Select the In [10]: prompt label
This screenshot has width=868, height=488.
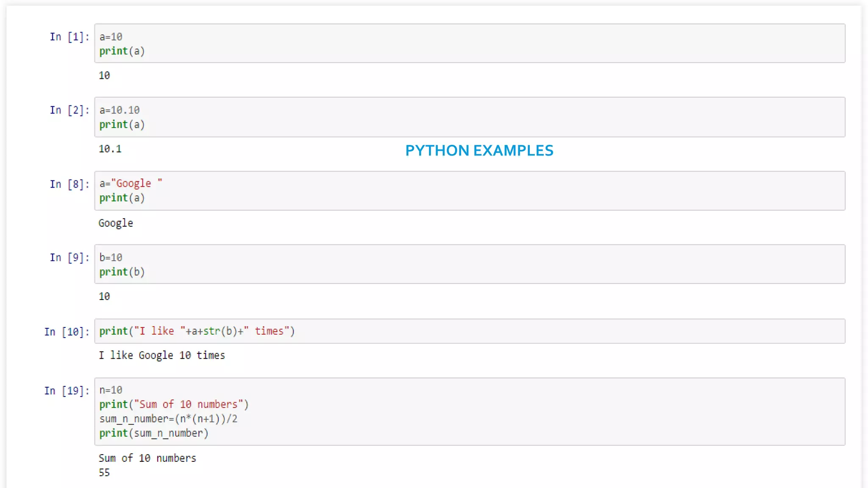pyautogui.click(x=67, y=332)
